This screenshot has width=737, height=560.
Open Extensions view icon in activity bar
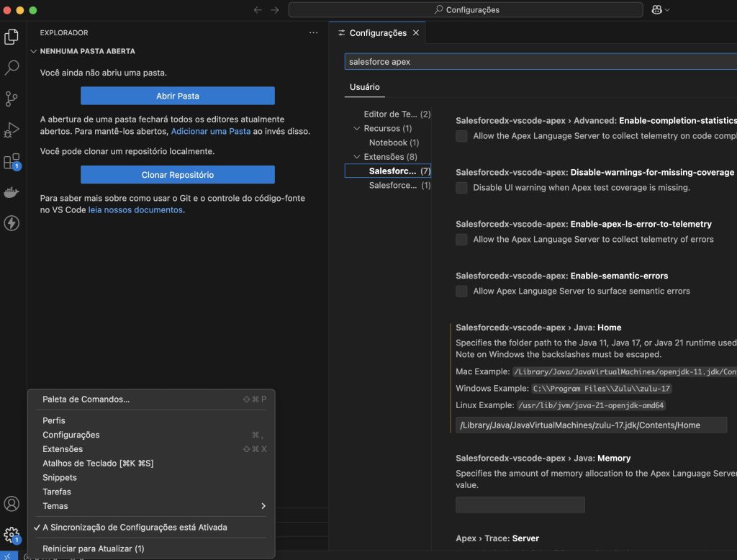pyautogui.click(x=12, y=161)
